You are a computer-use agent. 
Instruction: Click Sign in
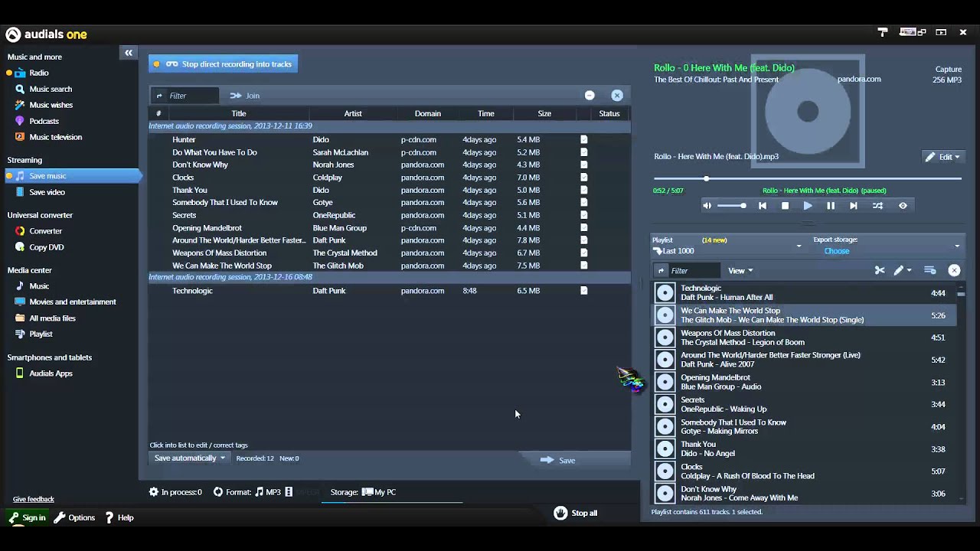[27, 518]
